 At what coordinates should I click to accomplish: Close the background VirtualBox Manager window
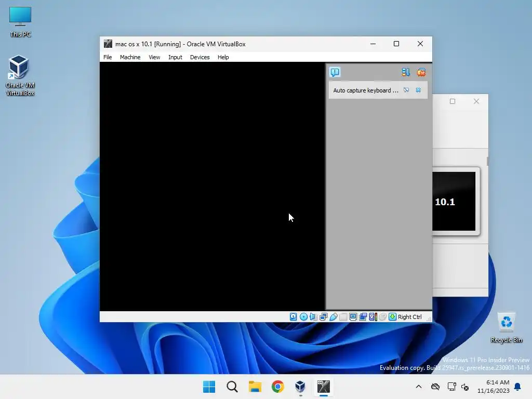[476, 101]
